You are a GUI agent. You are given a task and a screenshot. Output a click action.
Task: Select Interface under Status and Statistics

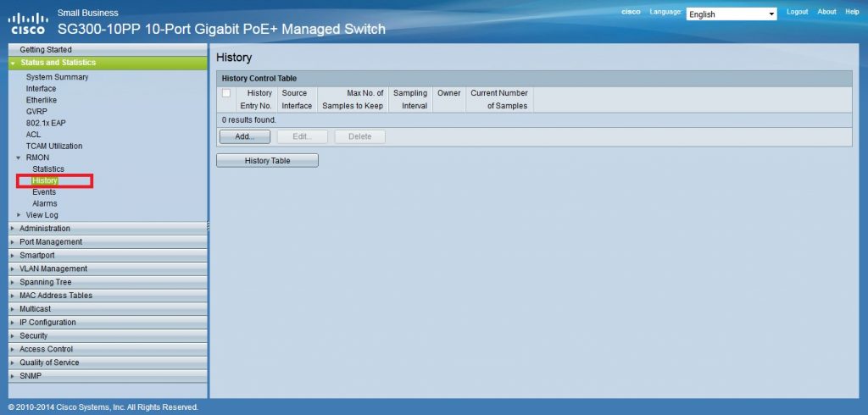41,89
